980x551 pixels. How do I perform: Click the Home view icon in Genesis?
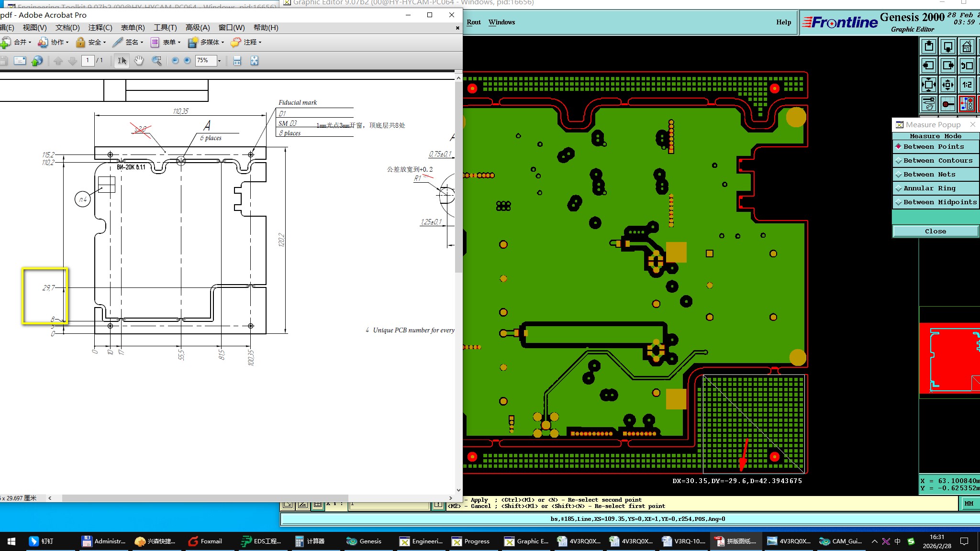(x=967, y=47)
